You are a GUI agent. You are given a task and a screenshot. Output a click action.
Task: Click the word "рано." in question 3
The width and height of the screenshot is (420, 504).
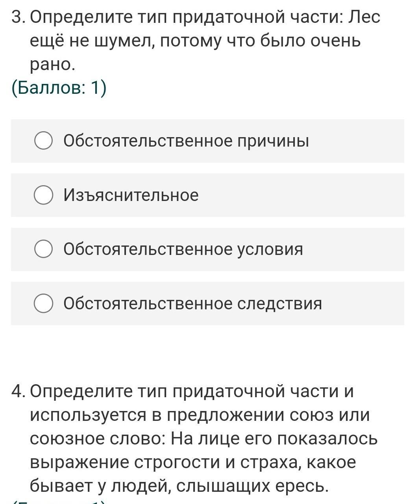[x=52, y=65]
